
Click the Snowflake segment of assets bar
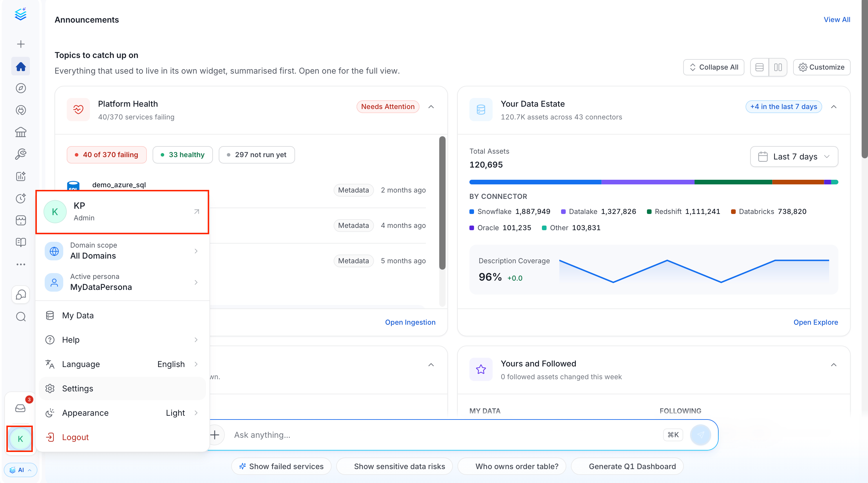pos(536,182)
